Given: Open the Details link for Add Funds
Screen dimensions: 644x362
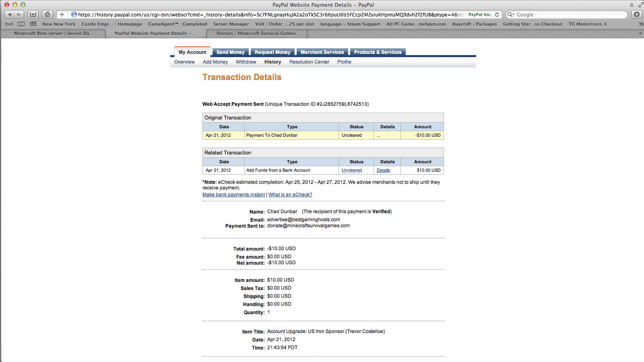Looking at the screenshot, I should pos(383,171).
